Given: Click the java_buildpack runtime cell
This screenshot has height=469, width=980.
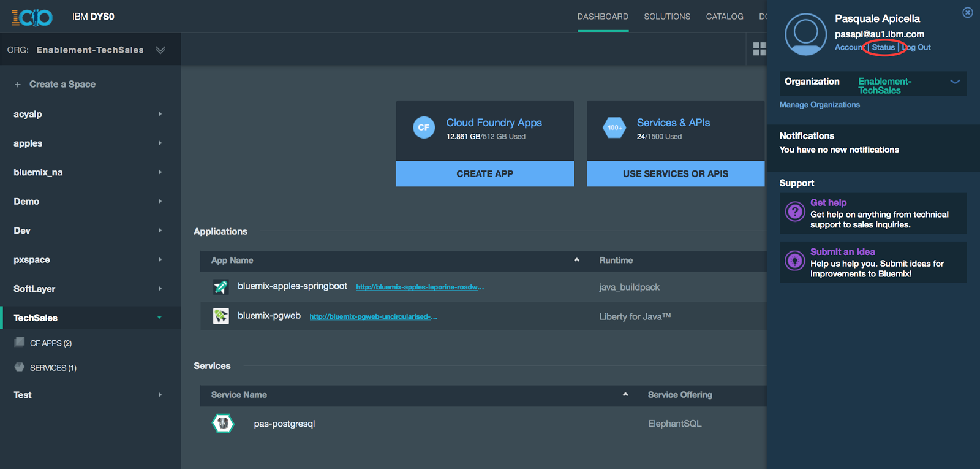Looking at the screenshot, I should 630,288.
